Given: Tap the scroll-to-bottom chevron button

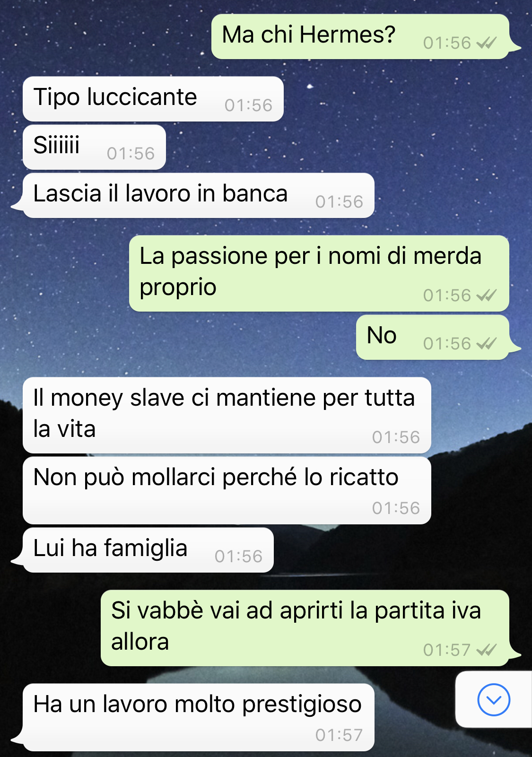Looking at the screenshot, I should pyautogui.click(x=494, y=699).
